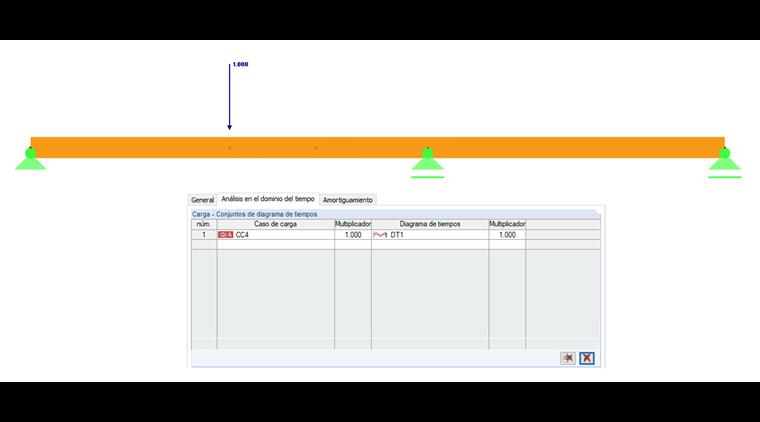Select the middle green roller support of beam
This screenshot has height=422, width=760.
(428, 162)
